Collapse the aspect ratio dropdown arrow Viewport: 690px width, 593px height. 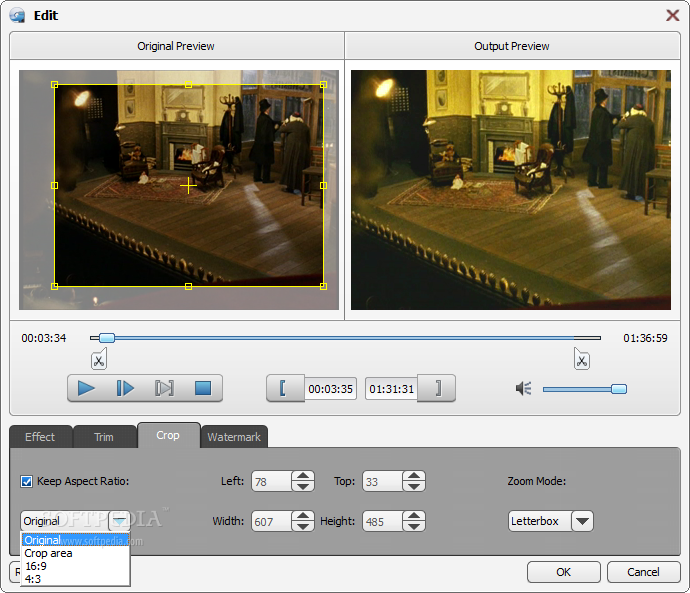pyautogui.click(x=119, y=521)
